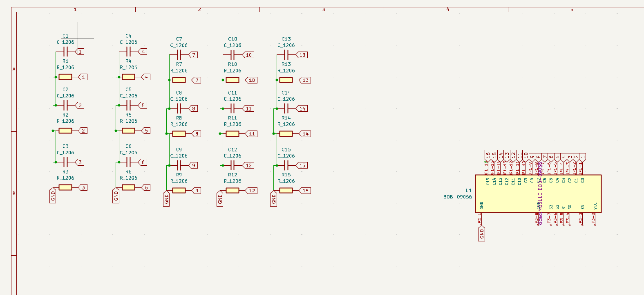644x295 pixels.
Task: Click the EN pin name inside U1
Action: click(x=582, y=207)
